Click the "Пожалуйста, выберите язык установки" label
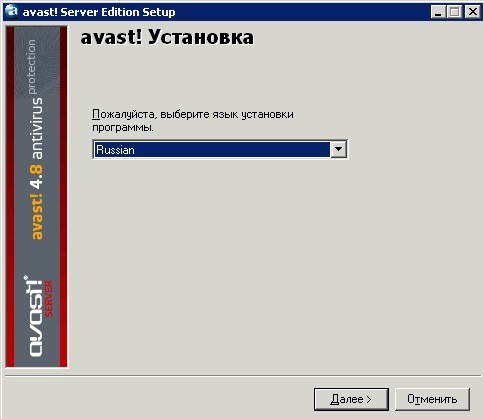484x419 pixels. tap(193, 114)
